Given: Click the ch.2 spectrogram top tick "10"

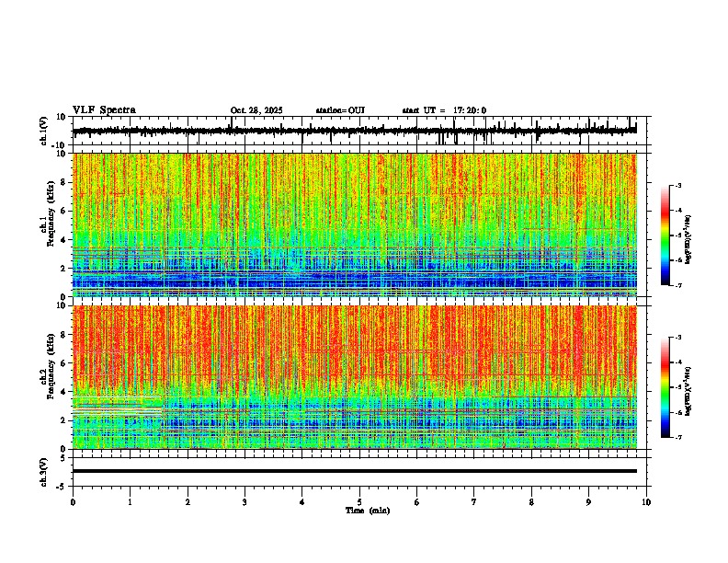Looking at the screenshot, I should (x=62, y=305).
